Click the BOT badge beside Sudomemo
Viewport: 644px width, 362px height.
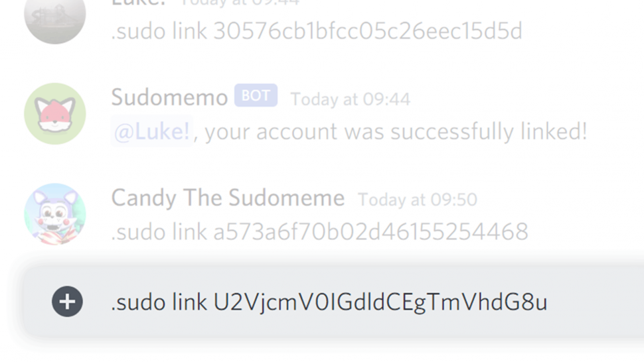coord(256,95)
